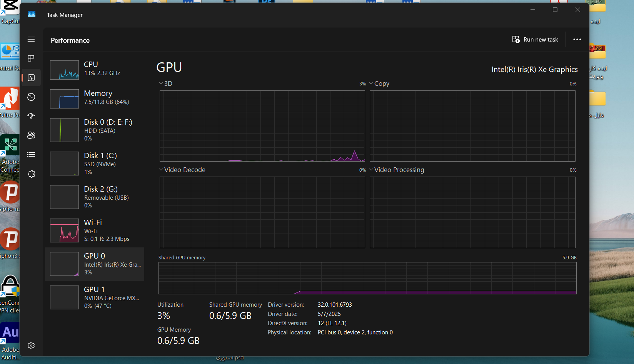Select GPU 1 NVIDIA GeForce entry
The width and height of the screenshot is (634, 364).
[95, 297]
